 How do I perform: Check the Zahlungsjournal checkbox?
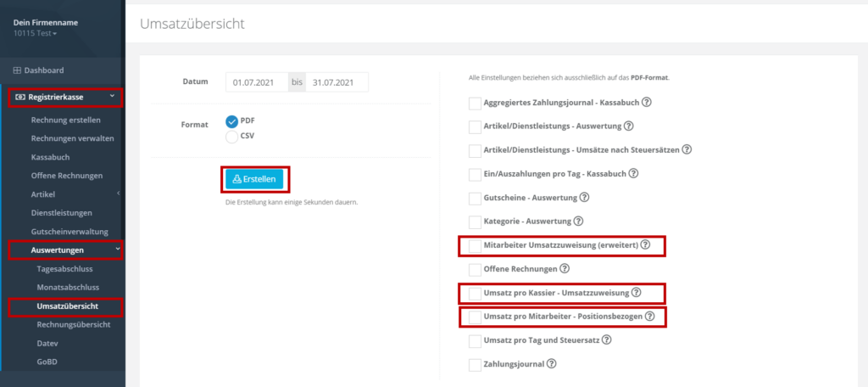click(475, 365)
